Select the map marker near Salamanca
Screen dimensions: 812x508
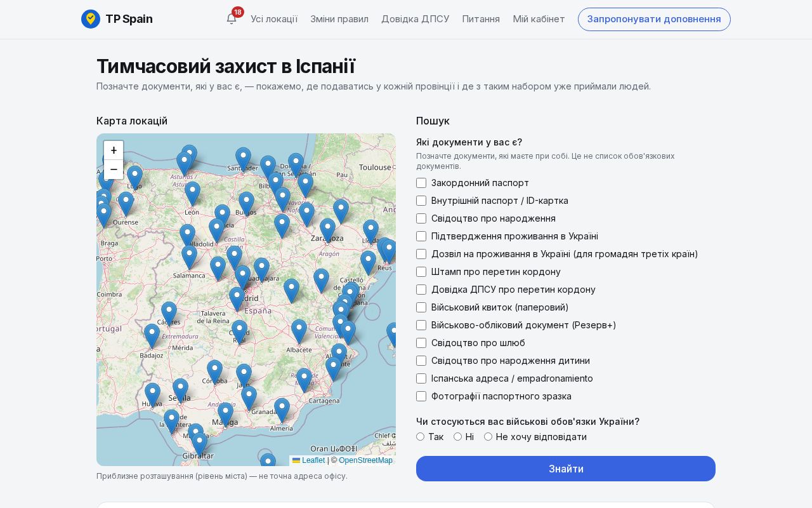point(190,257)
